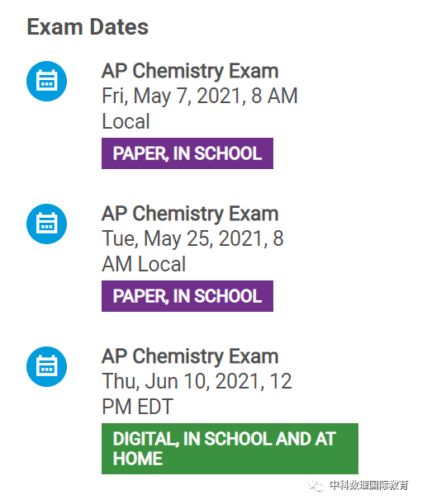The width and height of the screenshot is (422, 504).
Task: Open the third AP Chemistry Exam title
Action: point(190,356)
